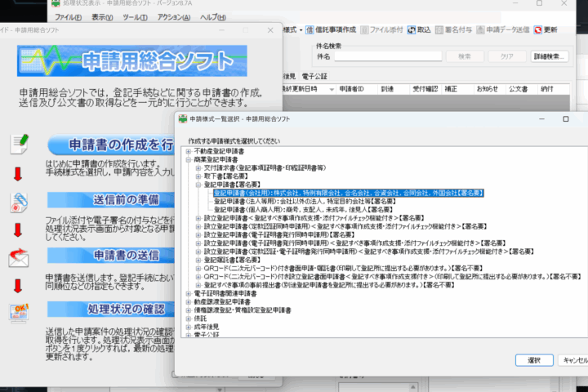
Task: Click the 最終更新日時 column sort arrow
Action: point(332,90)
